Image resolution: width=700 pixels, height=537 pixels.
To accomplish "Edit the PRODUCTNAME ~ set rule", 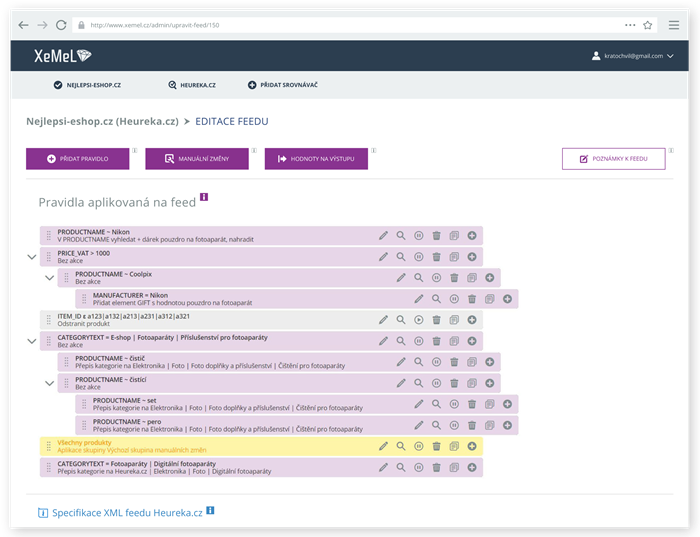I will (418, 404).
